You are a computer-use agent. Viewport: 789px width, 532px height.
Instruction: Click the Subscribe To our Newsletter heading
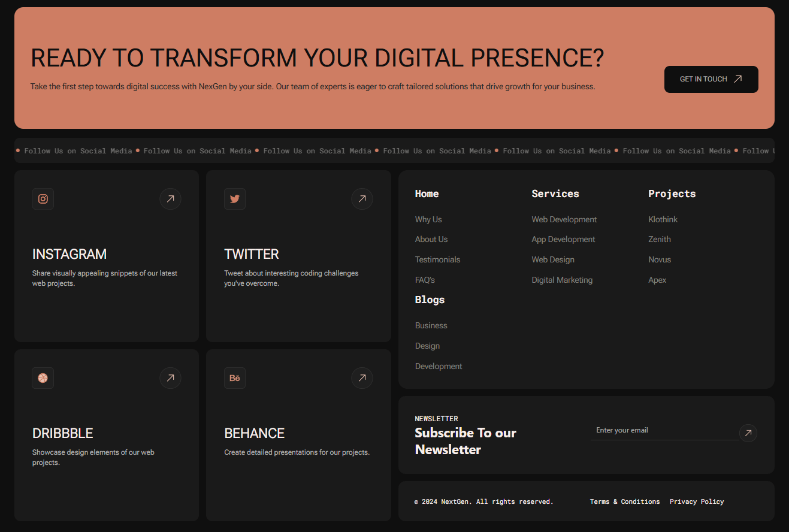tap(465, 441)
